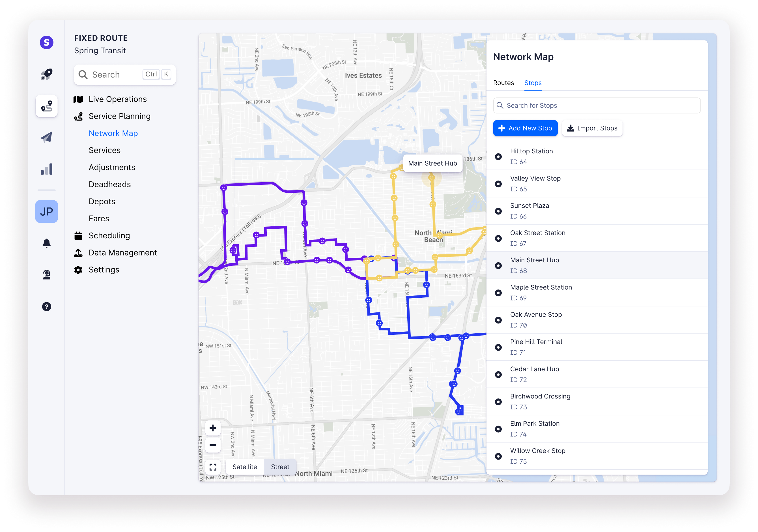Click the rocket icon in left rail
758x532 pixels.
click(x=47, y=74)
